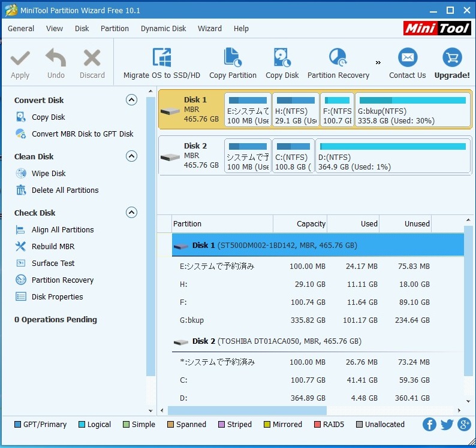The image size is (476, 448).
Task: Select the D:(NTFS) partition block
Action: [x=393, y=156]
